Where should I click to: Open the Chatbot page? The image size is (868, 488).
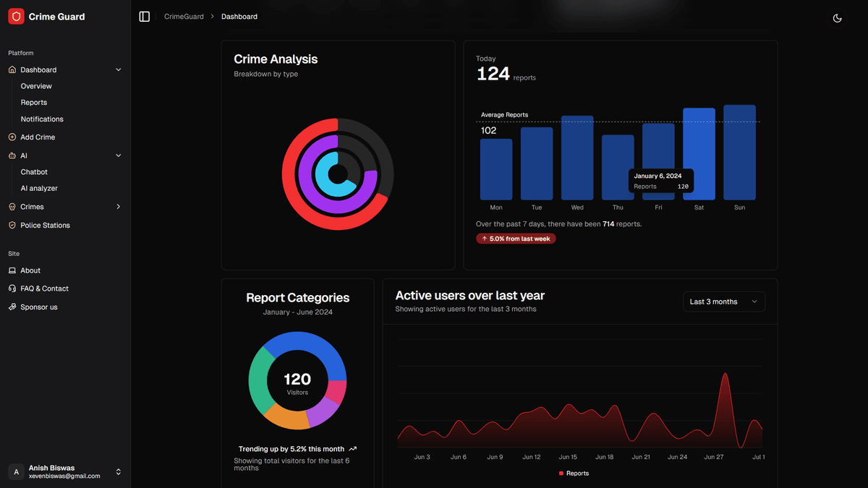tap(33, 171)
